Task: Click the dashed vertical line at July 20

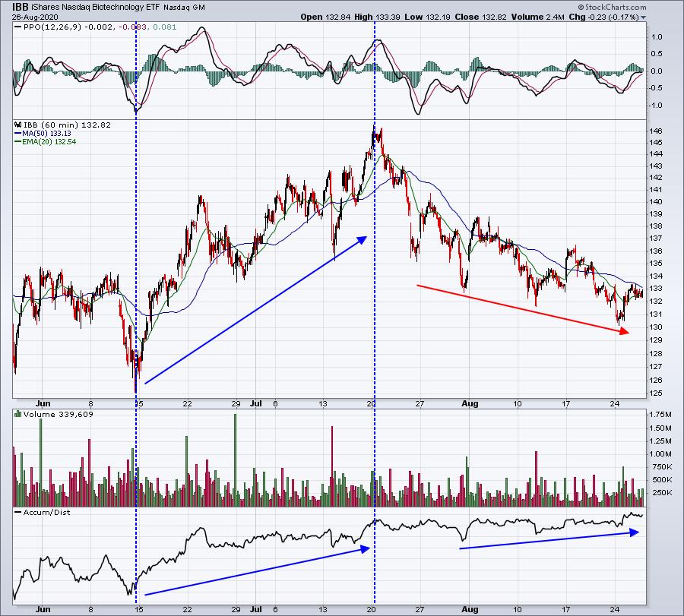Action: pos(375,304)
